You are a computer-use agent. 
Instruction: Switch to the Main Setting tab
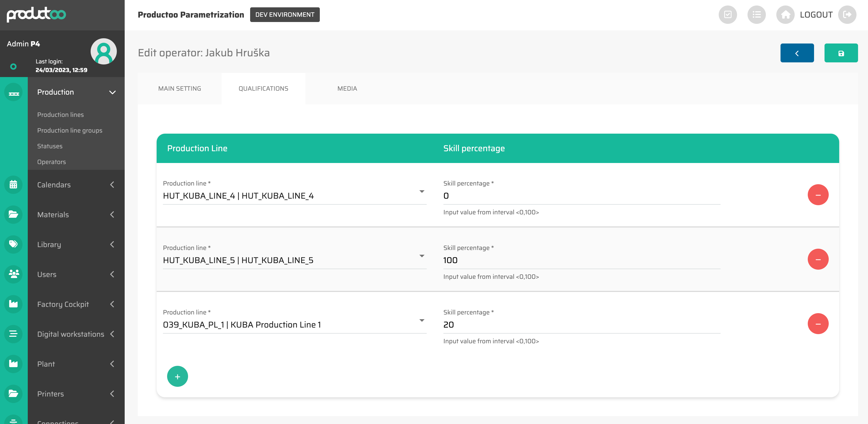coord(180,89)
